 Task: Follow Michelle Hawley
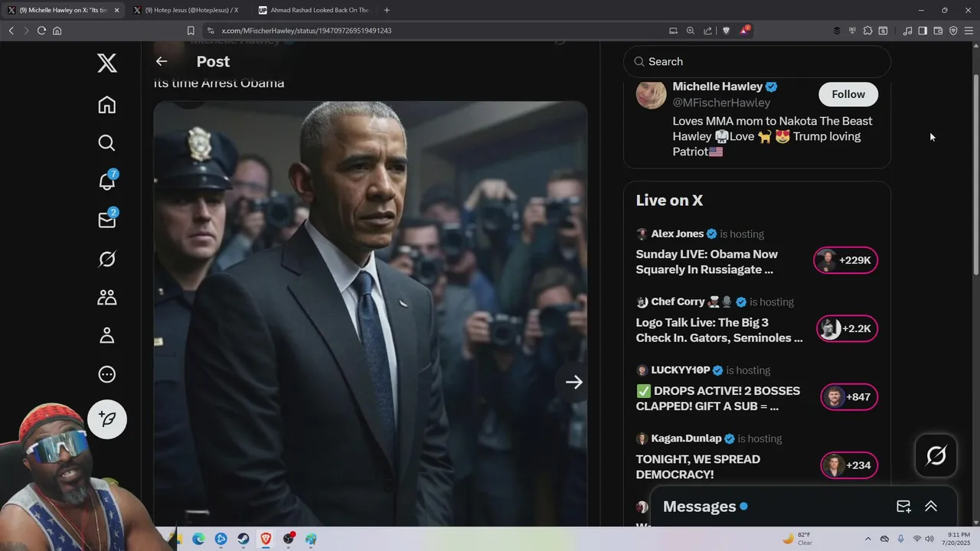[848, 94]
